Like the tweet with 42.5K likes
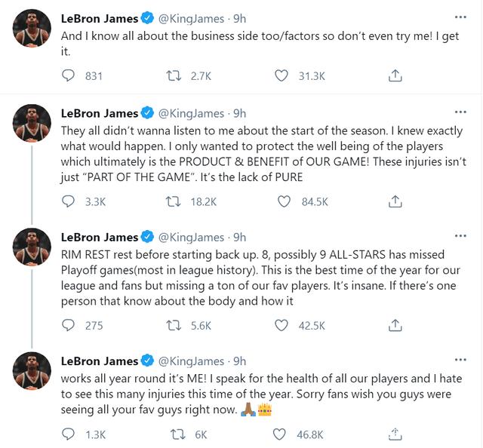 pyautogui.click(x=281, y=325)
